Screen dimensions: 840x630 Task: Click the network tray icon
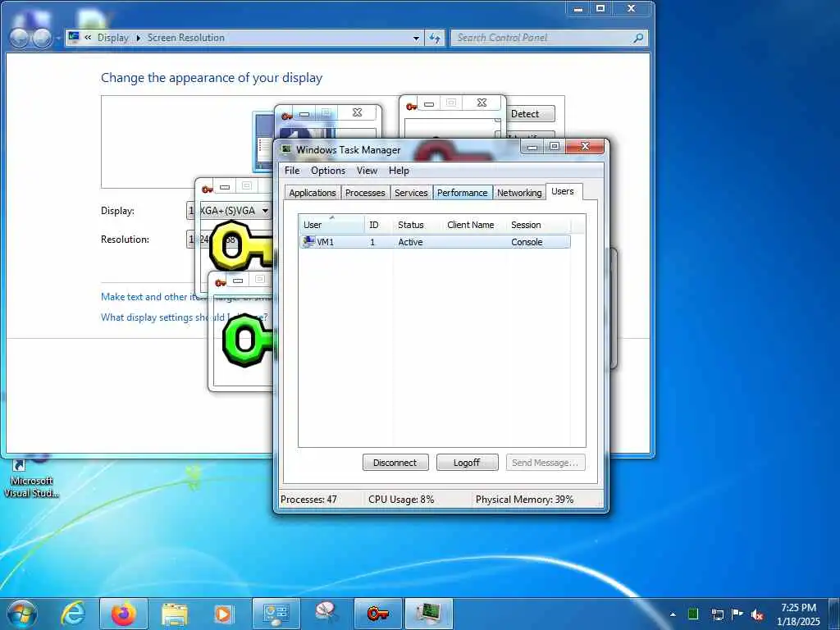pyautogui.click(x=717, y=614)
